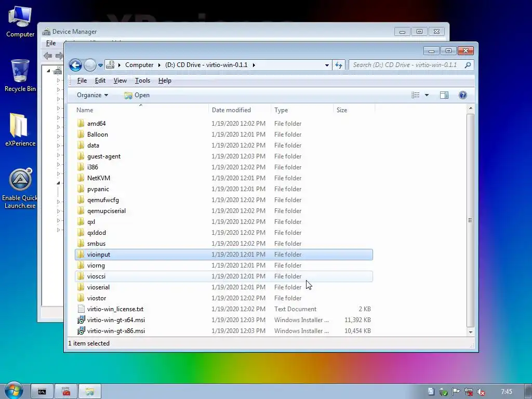Select the Balloon folder icon
The width and height of the screenshot is (532, 399).
81,135
